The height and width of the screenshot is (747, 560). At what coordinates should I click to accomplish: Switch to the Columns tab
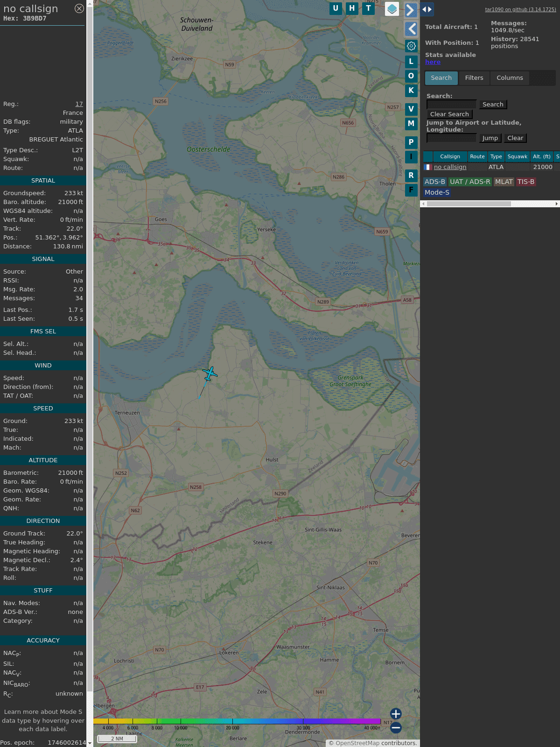(510, 78)
